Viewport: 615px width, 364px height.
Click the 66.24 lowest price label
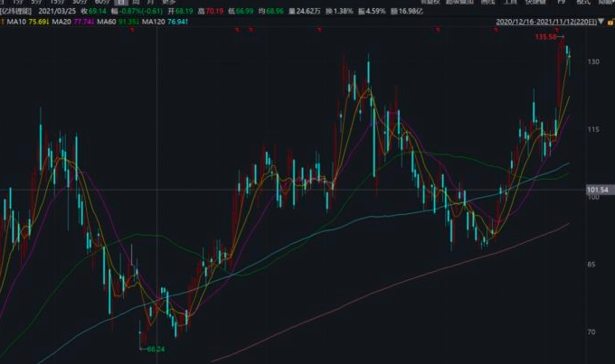156,349
